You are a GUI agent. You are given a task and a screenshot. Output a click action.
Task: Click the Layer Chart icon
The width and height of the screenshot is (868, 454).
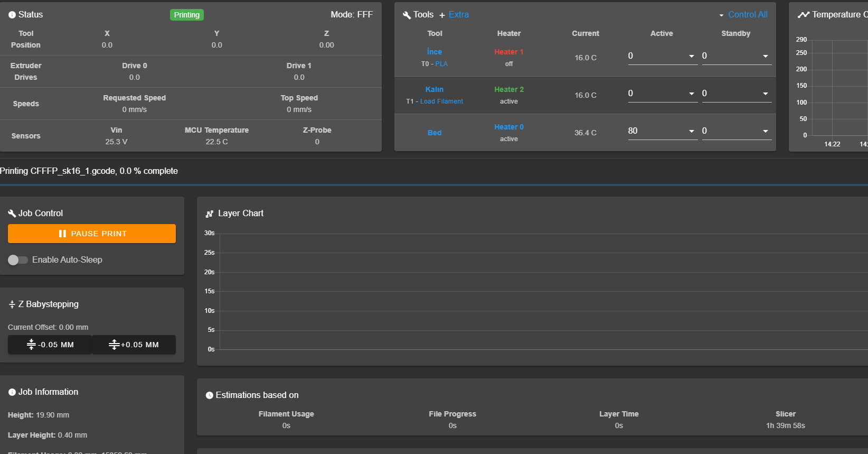[x=210, y=214]
